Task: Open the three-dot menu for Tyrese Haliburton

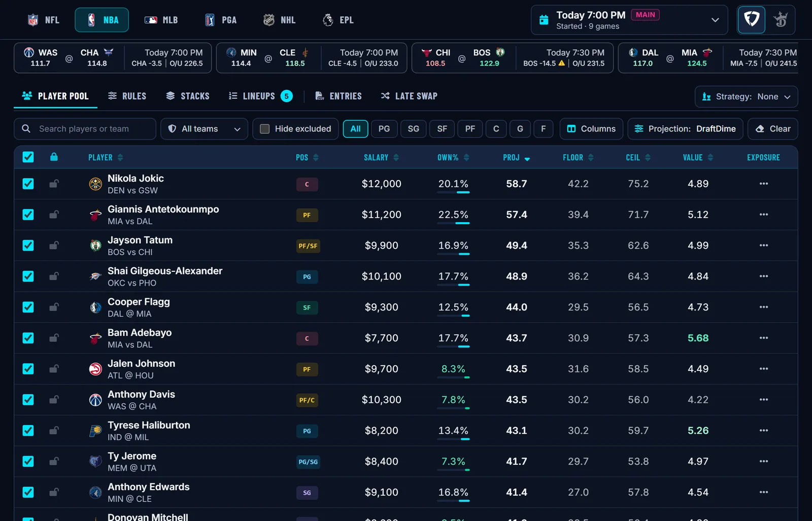Action: [x=763, y=430]
